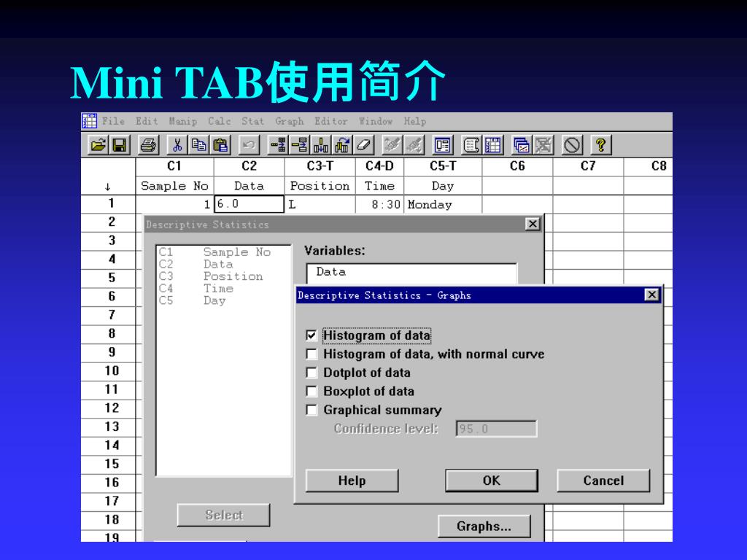Click the Open file folder toolbar icon
747x560 pixels.
[98, 145]
